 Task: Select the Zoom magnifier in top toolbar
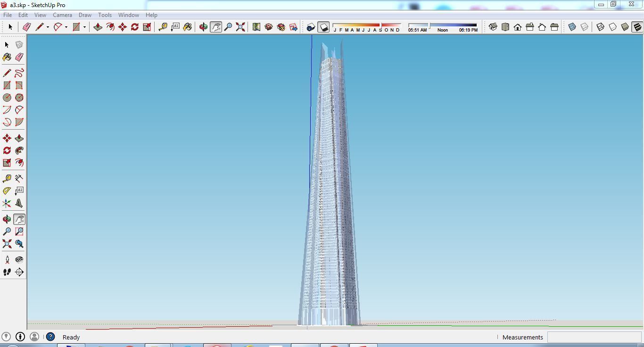(x=228, y=27)
